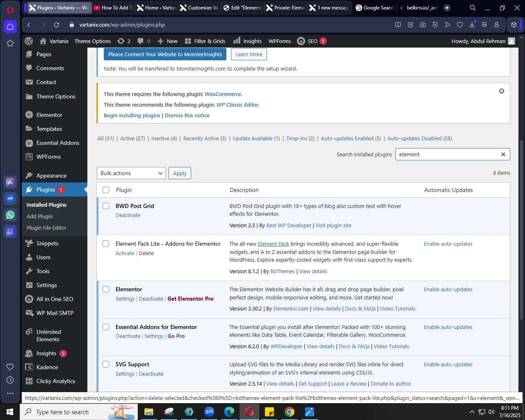Open Opera bookmarks star icon in sidebar
Viewport: 525px width, 420px height.
click(10, 43)
